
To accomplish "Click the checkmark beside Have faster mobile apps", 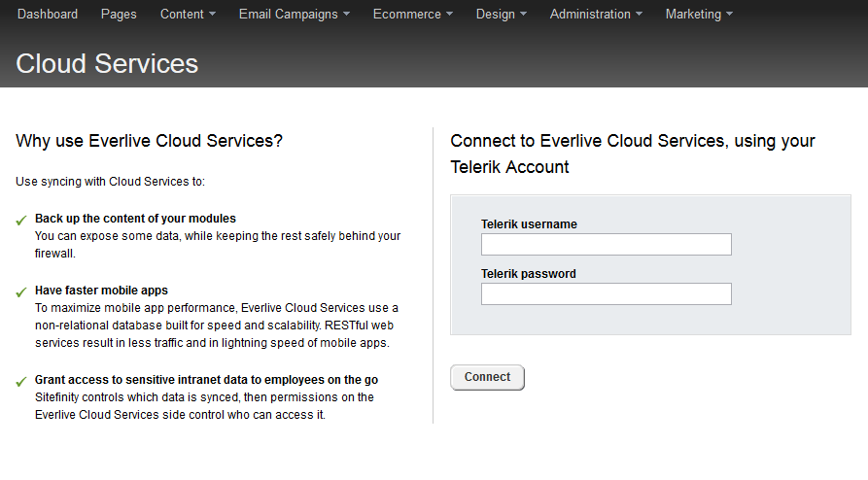I will (x=21, y=292).
